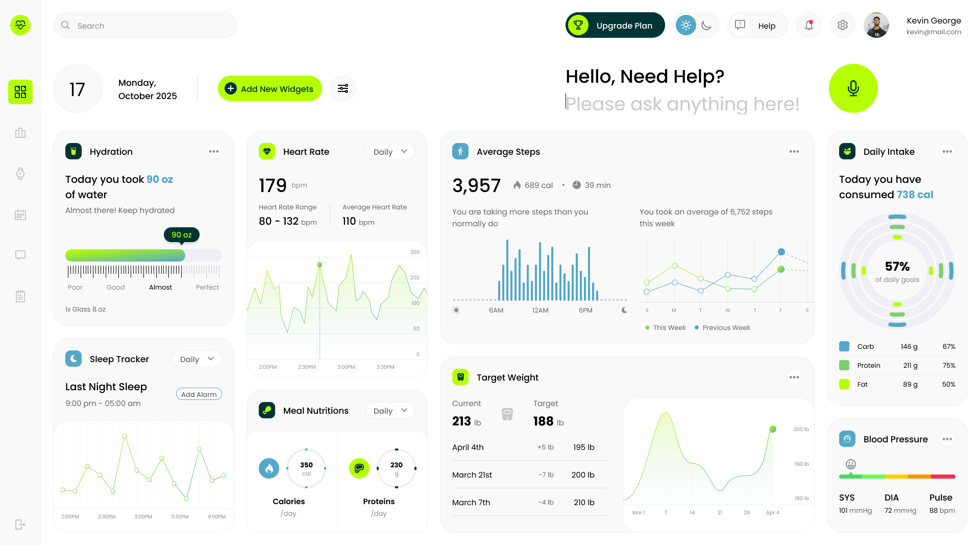Open the Daily Intake more options menu
The height and width of the screenshot is (545, 980).
947,151
